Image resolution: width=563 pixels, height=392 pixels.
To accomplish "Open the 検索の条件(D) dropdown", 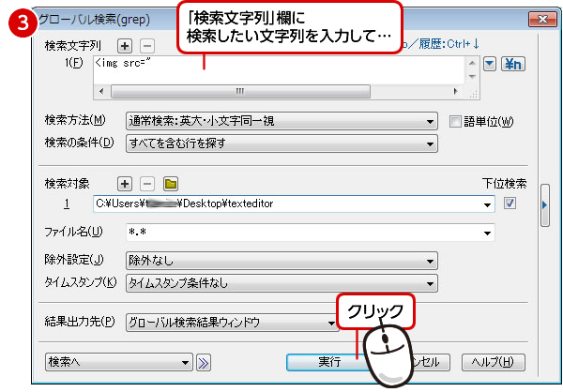I will (x=281, y=143).
